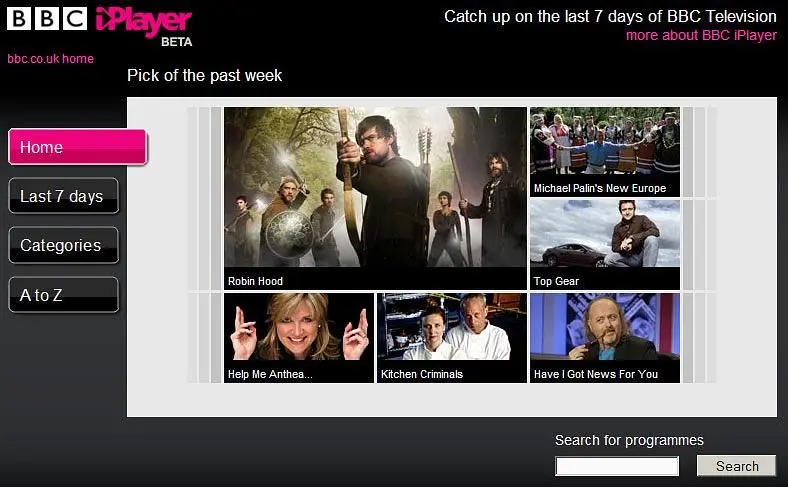This screenshot has height=487, width=788.
Task: Open the Top Gear programme thumbnail
Action: tap(605, 245)
